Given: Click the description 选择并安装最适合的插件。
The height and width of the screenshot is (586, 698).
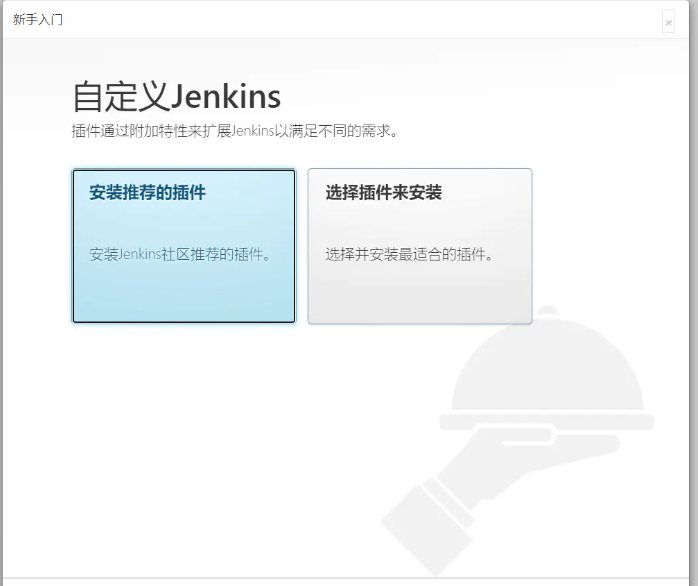Looking at the screenshot, I should (409, 254).
